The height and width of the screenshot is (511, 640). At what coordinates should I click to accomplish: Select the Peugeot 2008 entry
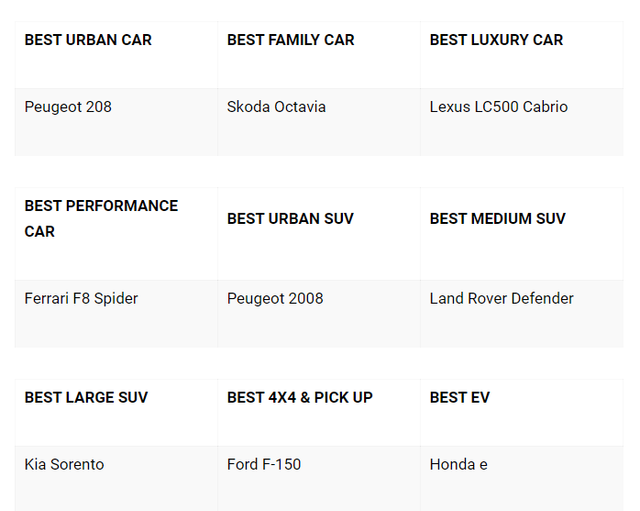(275, 298)
